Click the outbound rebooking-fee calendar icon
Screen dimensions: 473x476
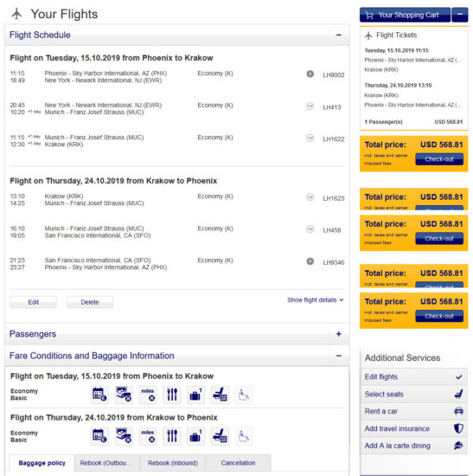(99, 395)
